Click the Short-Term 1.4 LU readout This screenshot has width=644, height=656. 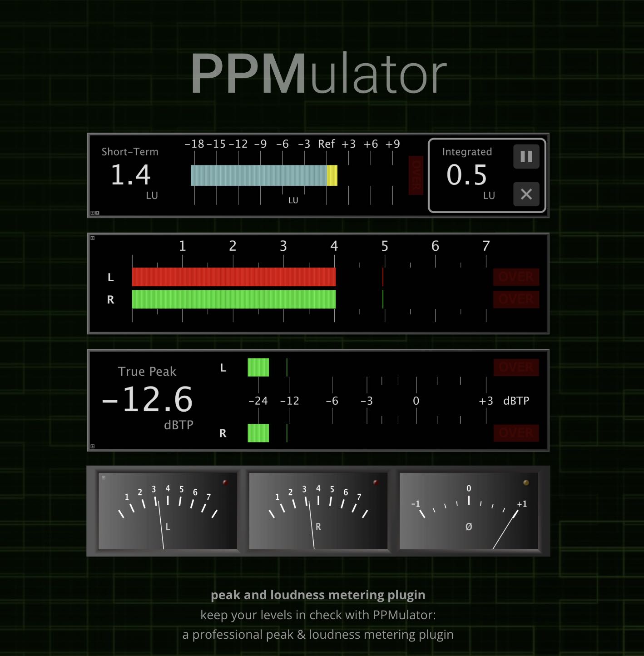130,175
